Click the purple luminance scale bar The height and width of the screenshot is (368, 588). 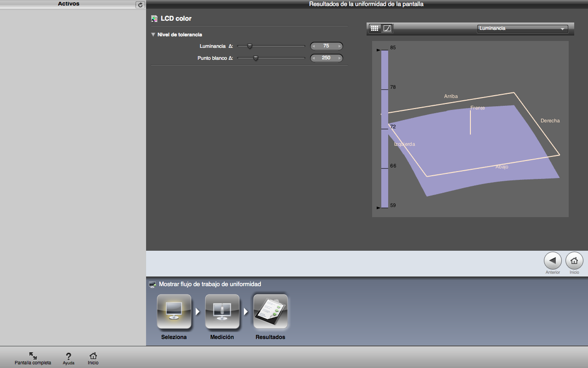pyautogui.click(x=385, y=129)
